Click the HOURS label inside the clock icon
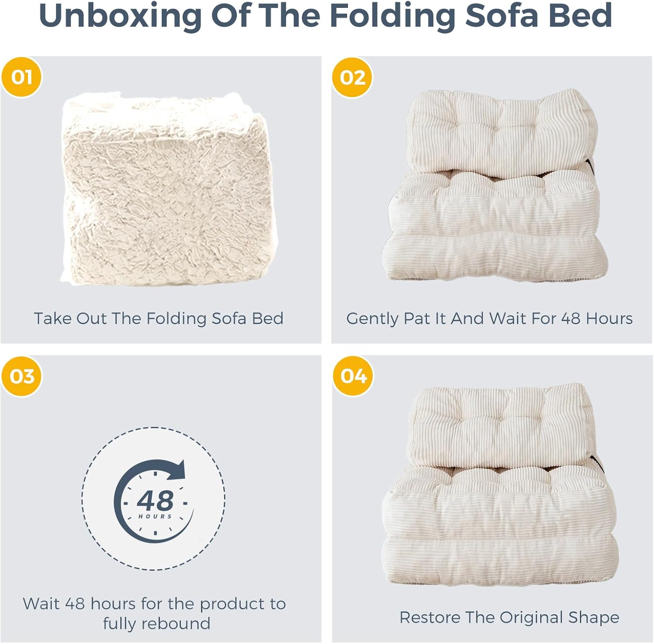Viewport: 654px width, 644px height. 155,517
